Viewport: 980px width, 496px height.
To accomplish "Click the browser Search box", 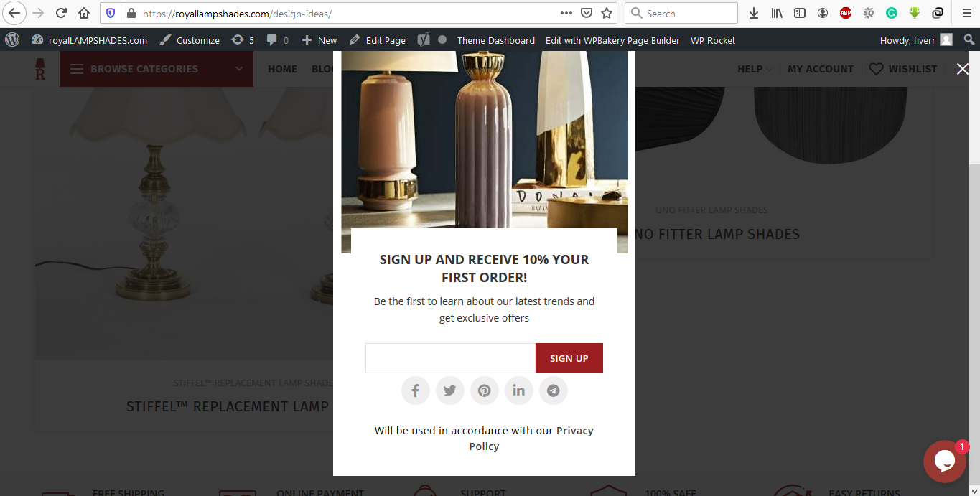I will tap(682, 13).
